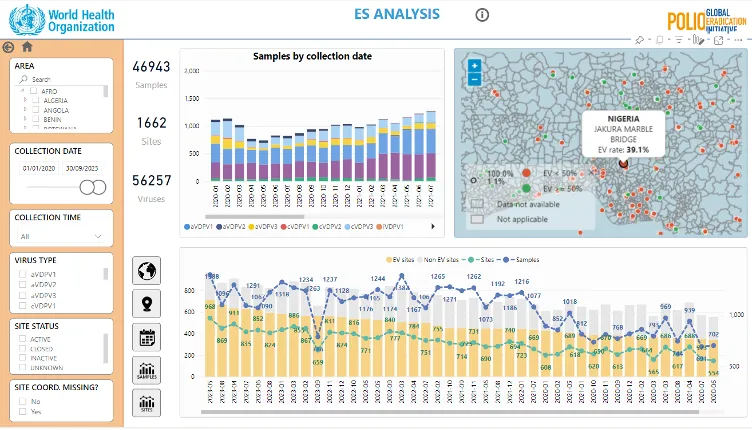Check No under SITE COORD. MISSING

(22, 401)
